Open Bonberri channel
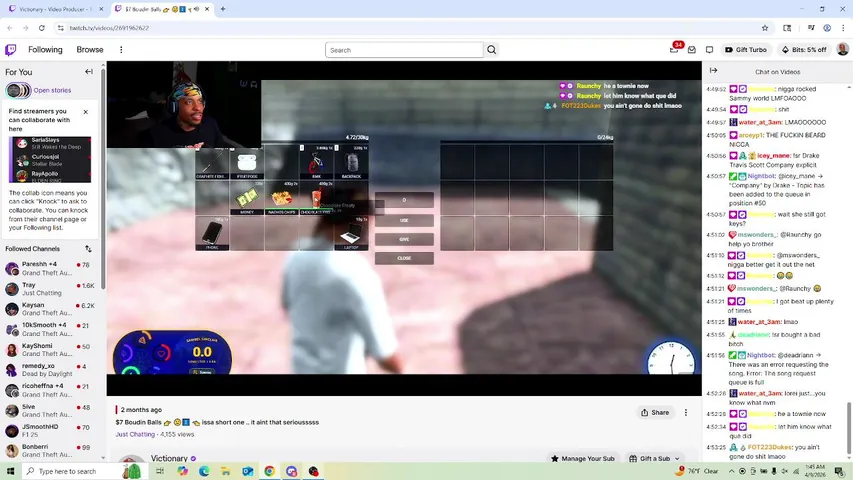The image size is (853, 480). pos(49,451)
